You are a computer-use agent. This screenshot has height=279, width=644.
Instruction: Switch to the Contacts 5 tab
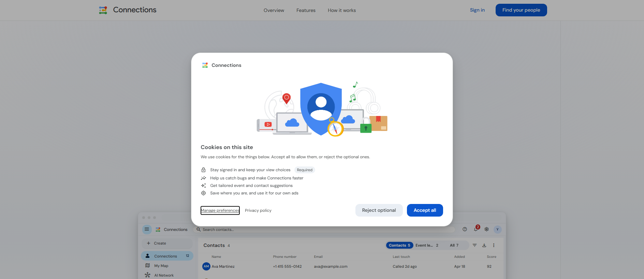pyautogui.click(x=399, y=245)
